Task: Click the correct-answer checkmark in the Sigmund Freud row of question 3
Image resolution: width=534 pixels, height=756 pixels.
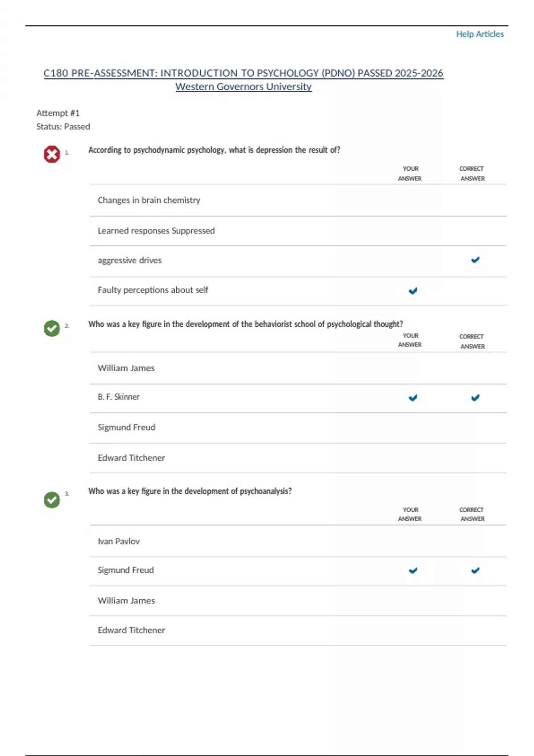Action: coord(475,570)
